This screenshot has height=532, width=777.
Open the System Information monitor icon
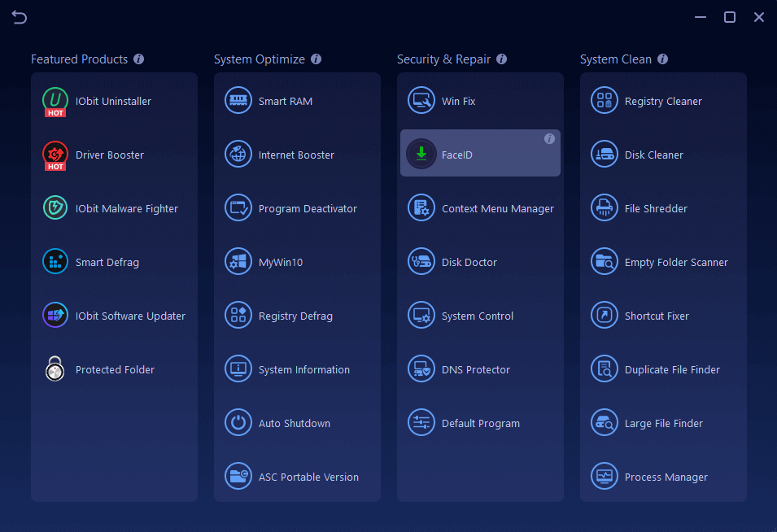[x=238, y=369]
